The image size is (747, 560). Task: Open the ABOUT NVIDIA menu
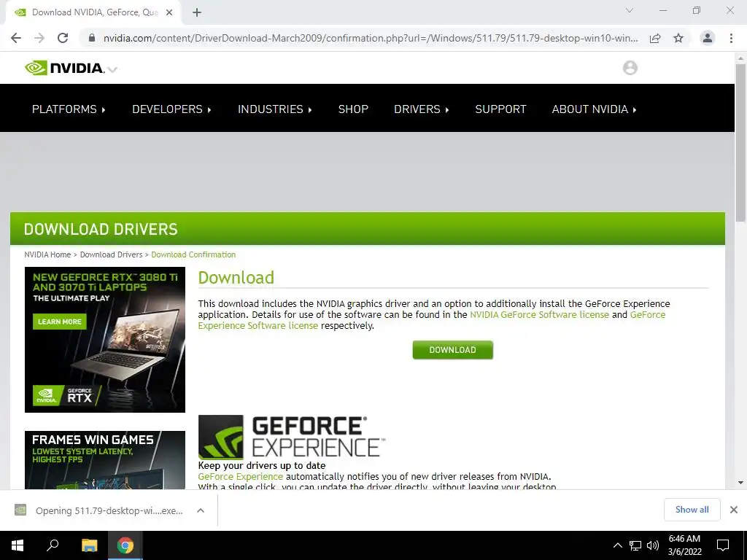click(x=594, y=109)
